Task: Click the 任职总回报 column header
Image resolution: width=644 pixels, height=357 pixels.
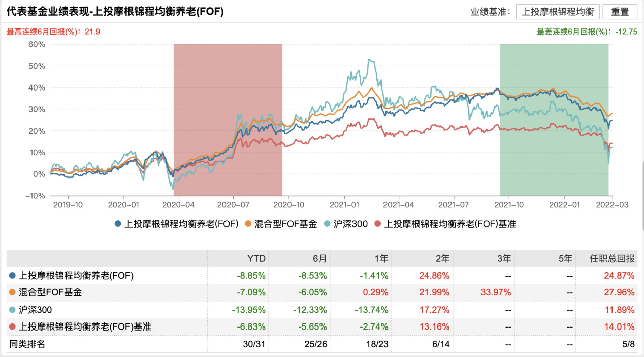Action: pos(616,259)
